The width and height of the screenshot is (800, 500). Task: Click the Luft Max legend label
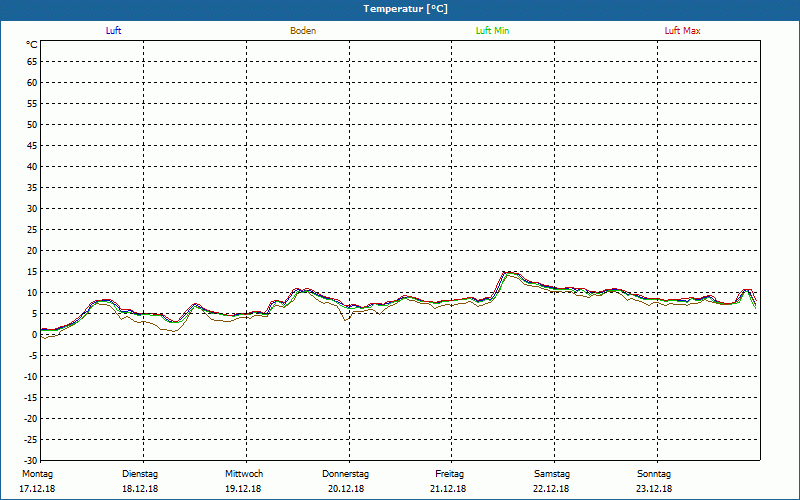click(682, 31)
